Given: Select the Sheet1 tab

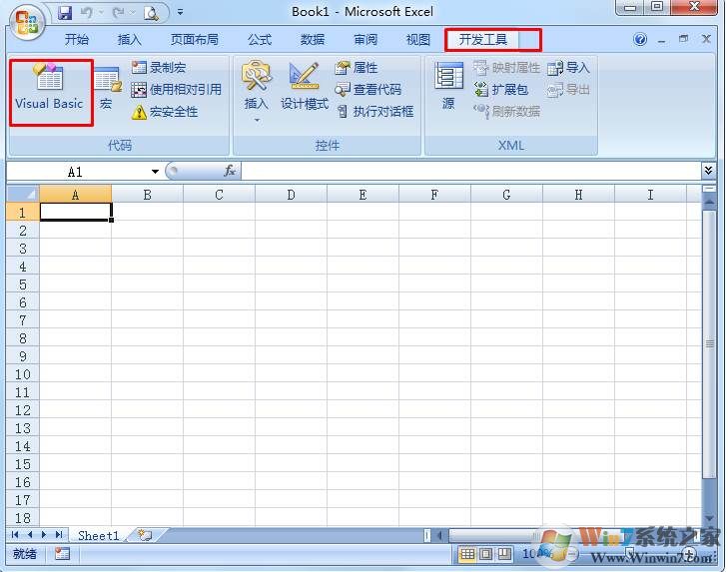Looking at the screenshot, I should (98, 535).
